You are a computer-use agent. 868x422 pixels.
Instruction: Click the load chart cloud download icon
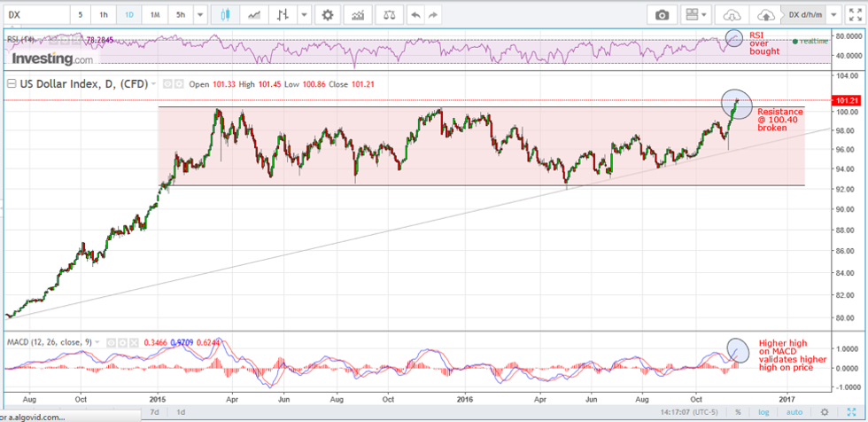[x=732, y=15]
